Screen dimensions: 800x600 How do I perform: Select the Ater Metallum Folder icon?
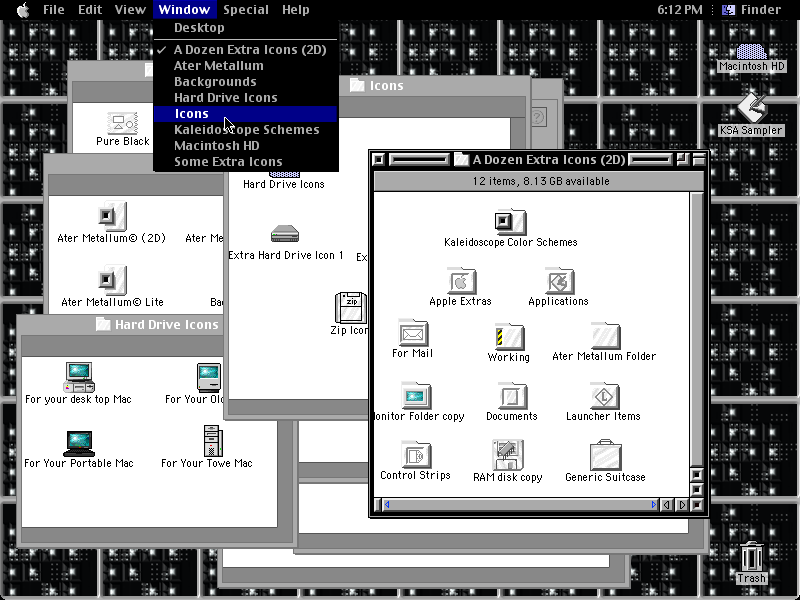point(605,336)
